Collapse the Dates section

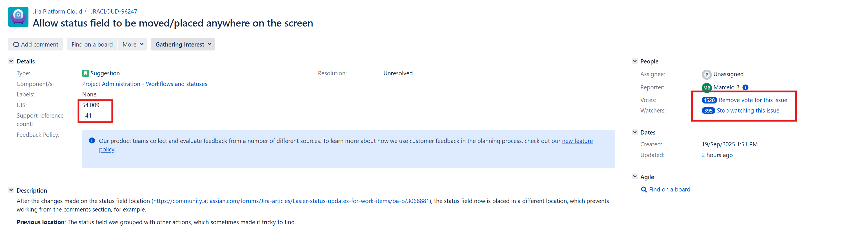[x=634, y=132]
